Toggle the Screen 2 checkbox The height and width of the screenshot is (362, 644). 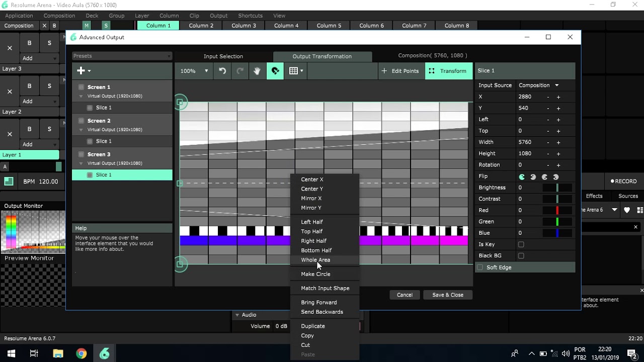(x=81, y=121)
